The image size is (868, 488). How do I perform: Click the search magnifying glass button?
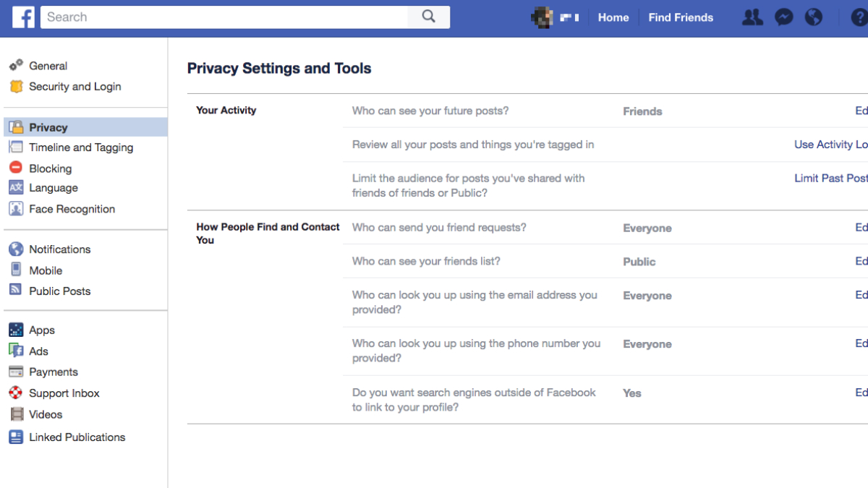(429, 16)
